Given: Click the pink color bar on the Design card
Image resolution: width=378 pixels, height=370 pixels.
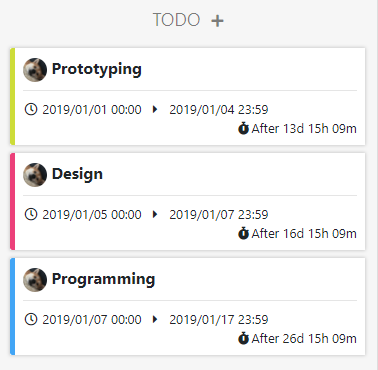Looking at the screenshot, I should coord(12,201).
